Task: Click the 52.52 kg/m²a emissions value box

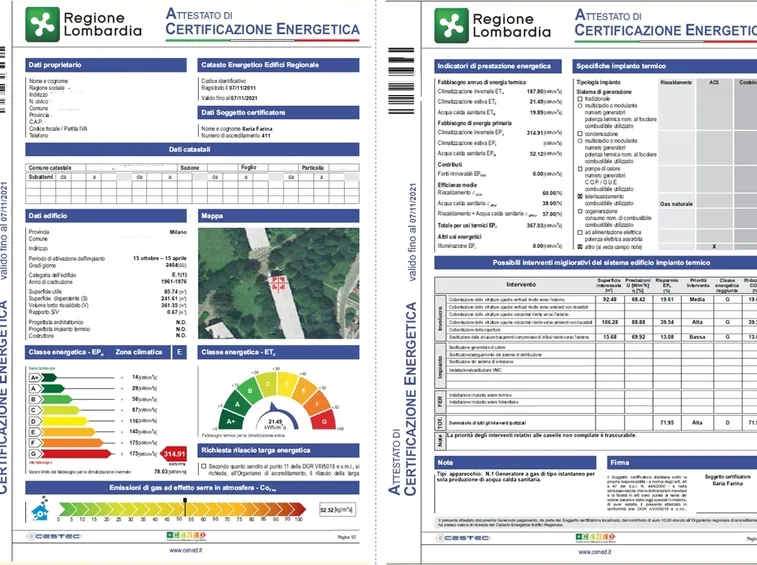Action: click(x=337, y=509)
